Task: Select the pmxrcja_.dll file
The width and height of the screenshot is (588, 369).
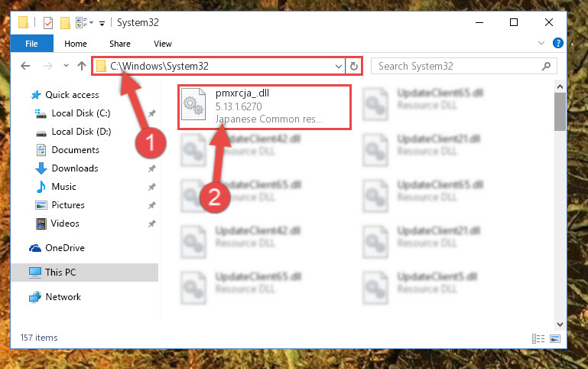Action: click(x=265, y=107)
